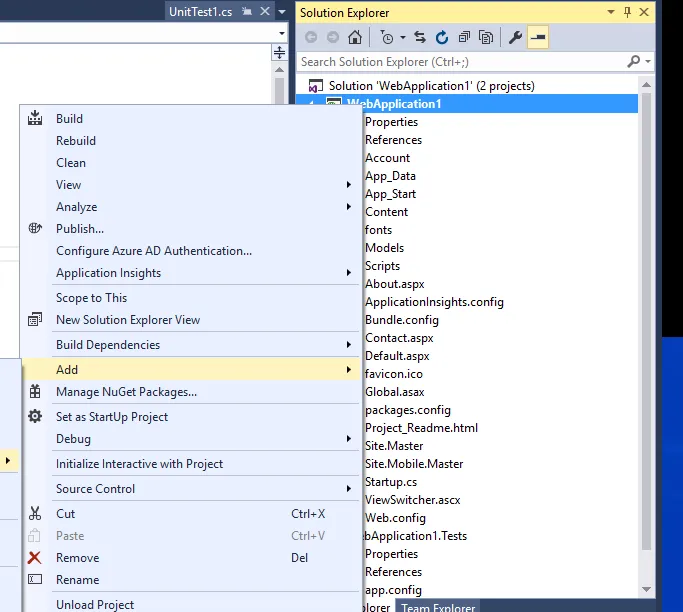The image size is (683, 612).
Task: Toggle the Preview Selected Items button
Action: pos(538,37)
